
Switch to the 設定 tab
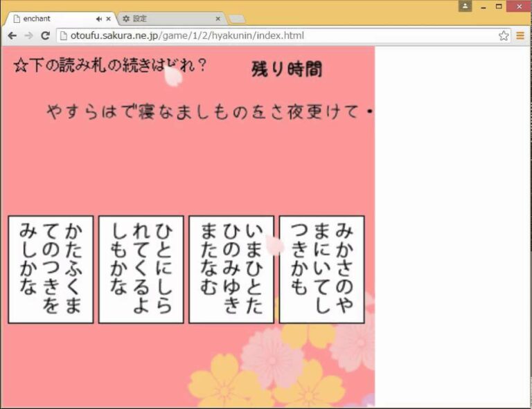(166, 19)
